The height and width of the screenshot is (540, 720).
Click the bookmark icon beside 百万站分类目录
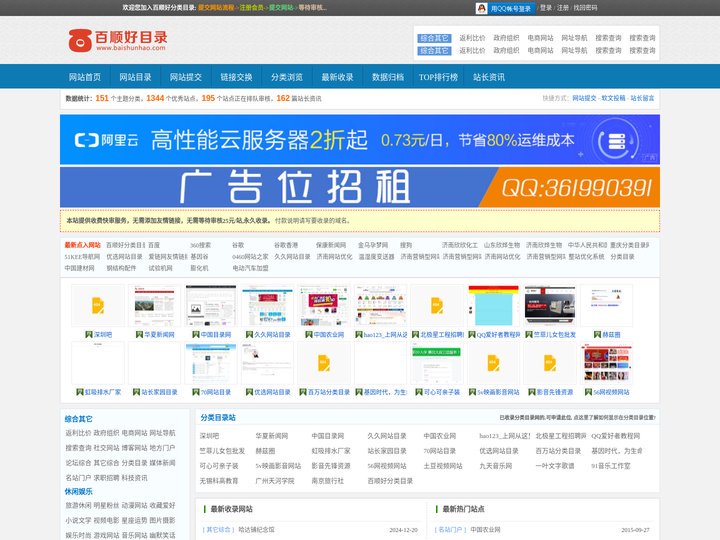point(303,392)
